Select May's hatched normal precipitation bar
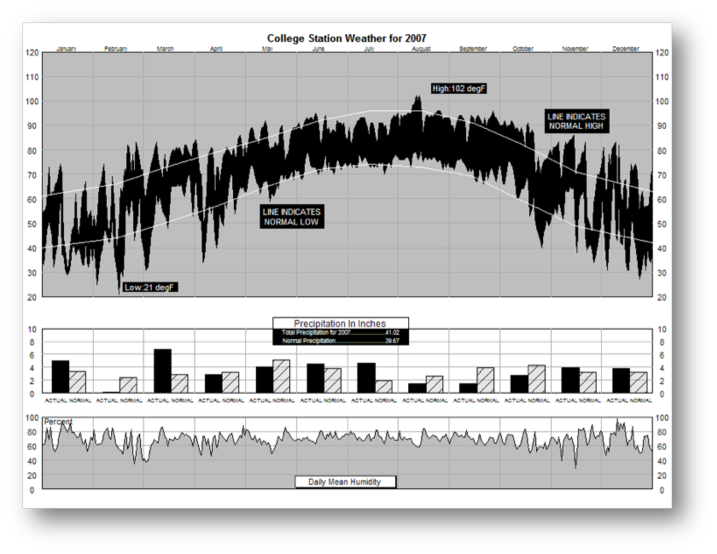 coord(281,377)
